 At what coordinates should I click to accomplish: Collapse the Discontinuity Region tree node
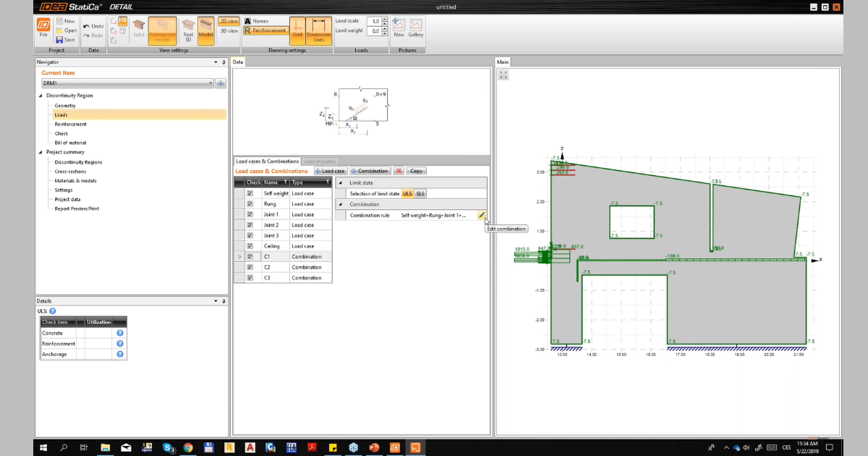pos(41,96)
